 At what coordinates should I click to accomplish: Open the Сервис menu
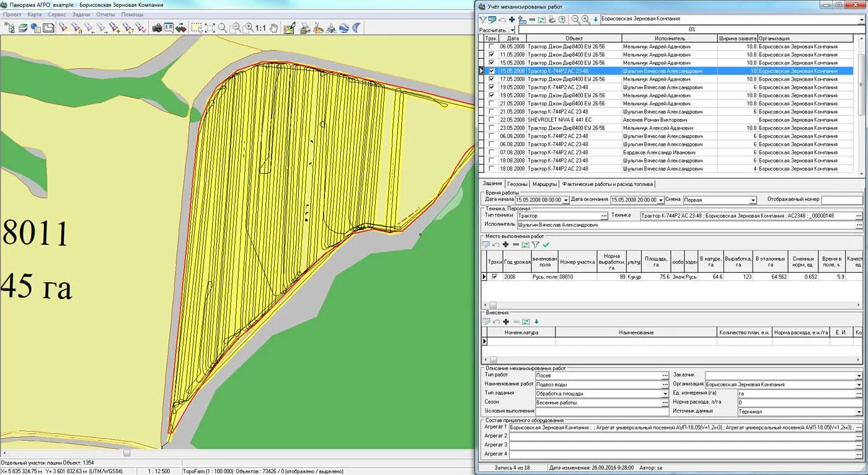pyautogui.click(x=57, y=14)
